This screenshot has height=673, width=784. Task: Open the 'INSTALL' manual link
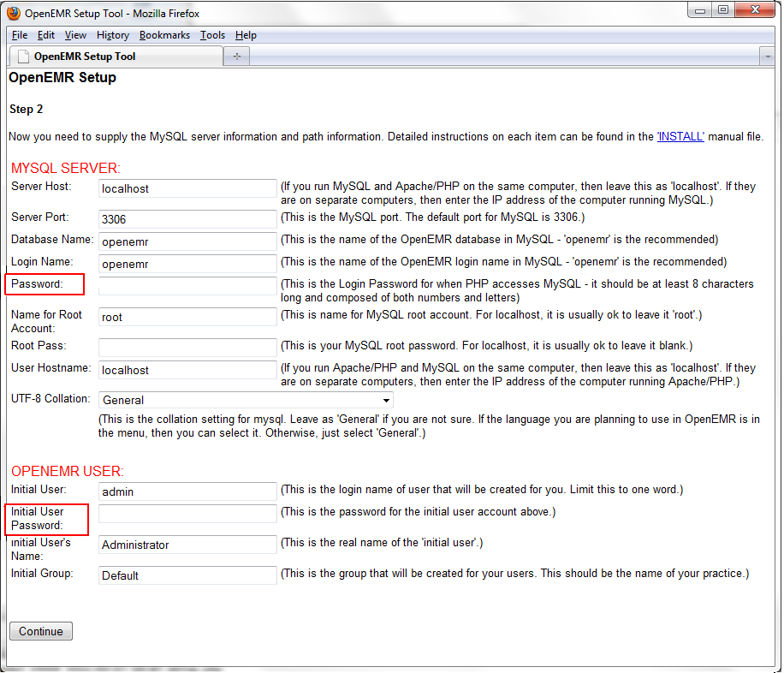(680, 137)
